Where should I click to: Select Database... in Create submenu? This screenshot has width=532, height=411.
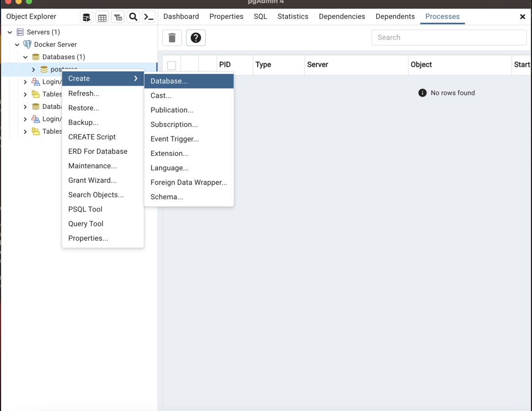coord(189,81)
